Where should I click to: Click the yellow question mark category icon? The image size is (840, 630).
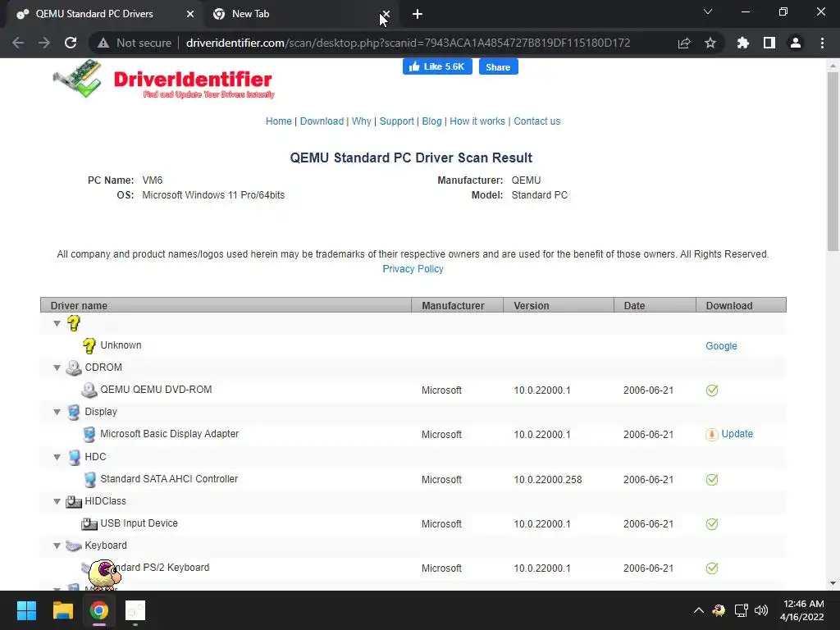[73, 323]
